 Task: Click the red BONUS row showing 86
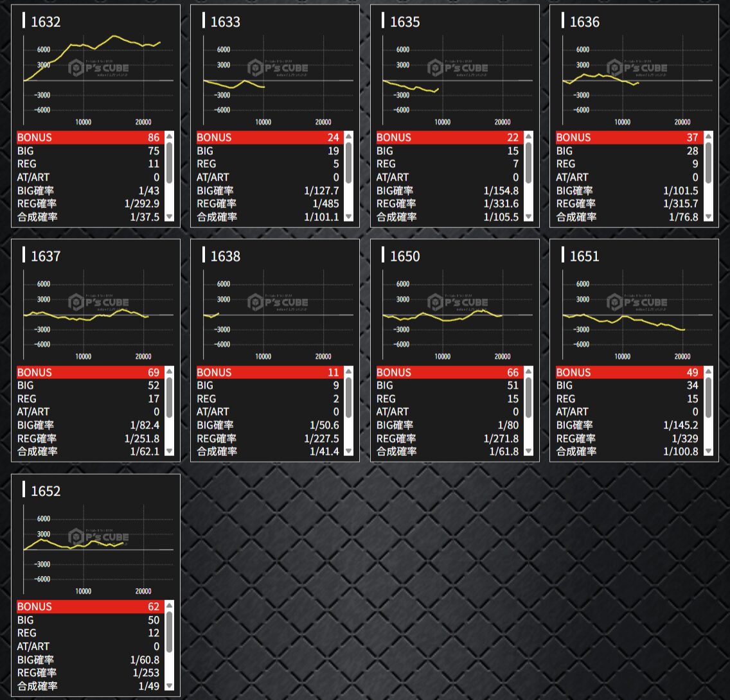coord(88,137)
